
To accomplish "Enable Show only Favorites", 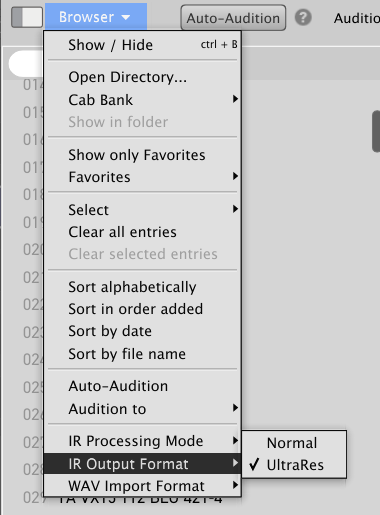I will tap(142, 155).
